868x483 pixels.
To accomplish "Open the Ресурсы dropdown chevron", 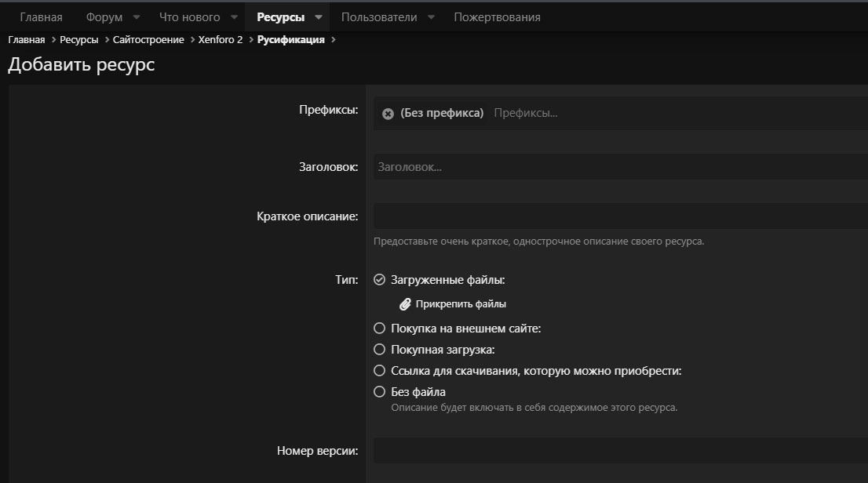I will [319, 16].
